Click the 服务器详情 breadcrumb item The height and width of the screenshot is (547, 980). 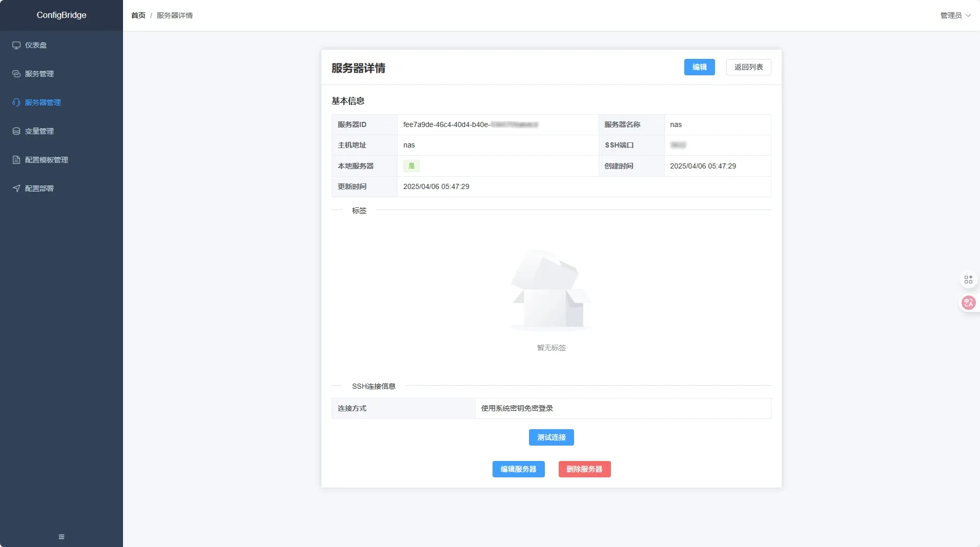[x=174, y=15]
